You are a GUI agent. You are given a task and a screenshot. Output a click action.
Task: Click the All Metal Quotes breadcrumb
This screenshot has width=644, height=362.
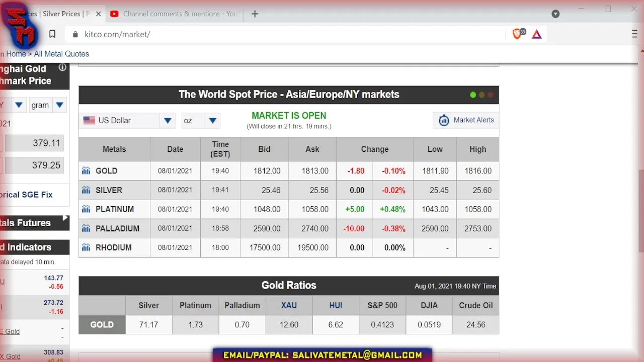pyautogui.click(x=61, y=54)
